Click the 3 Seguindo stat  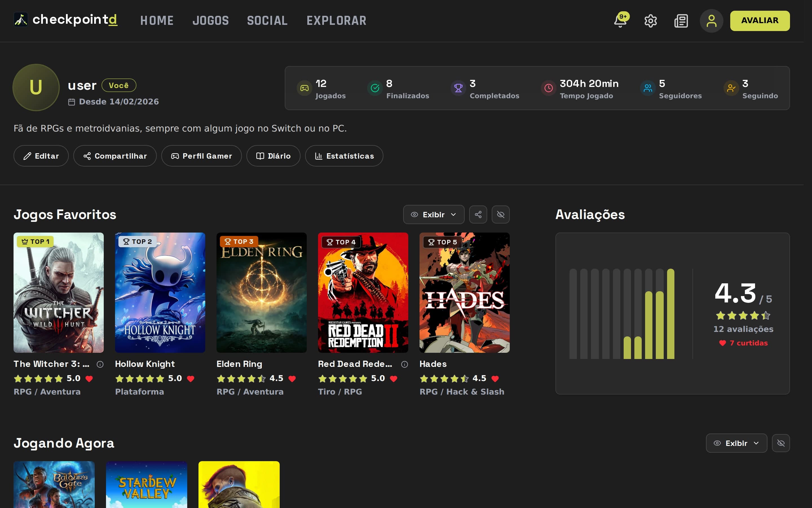(x=751, y=89)
